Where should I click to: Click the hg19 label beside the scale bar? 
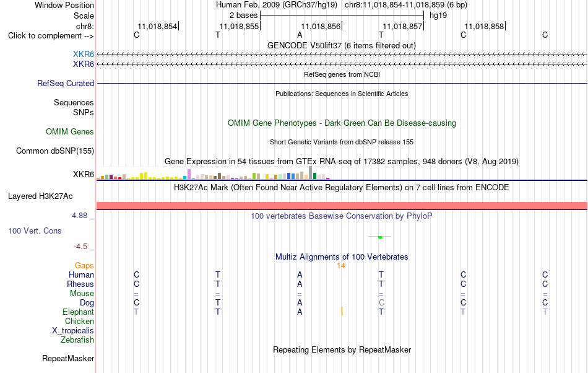click(438, 15)
